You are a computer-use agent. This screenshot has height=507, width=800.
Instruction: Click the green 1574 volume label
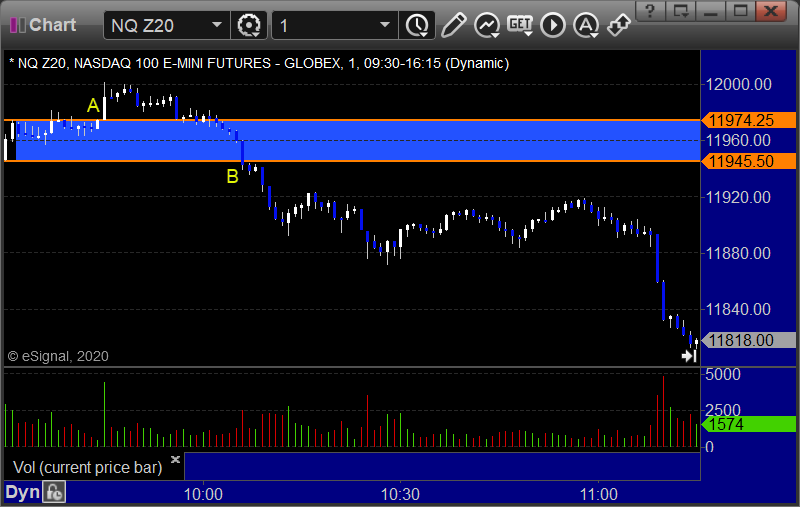click(x=748, y=424)
